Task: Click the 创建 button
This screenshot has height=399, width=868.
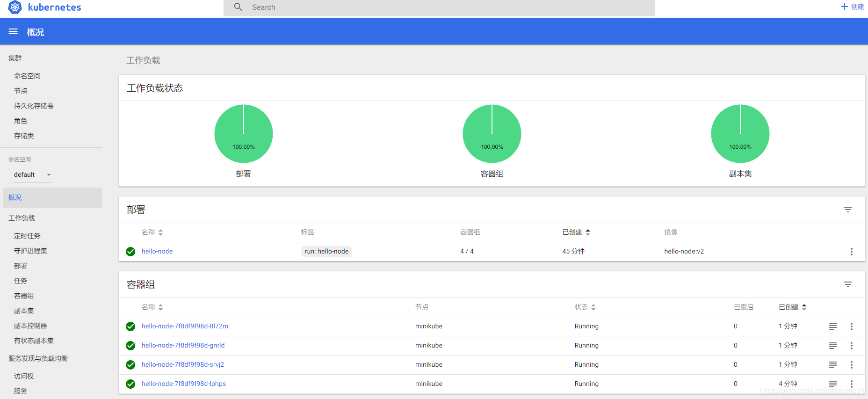Action: (x=853, y=7)
